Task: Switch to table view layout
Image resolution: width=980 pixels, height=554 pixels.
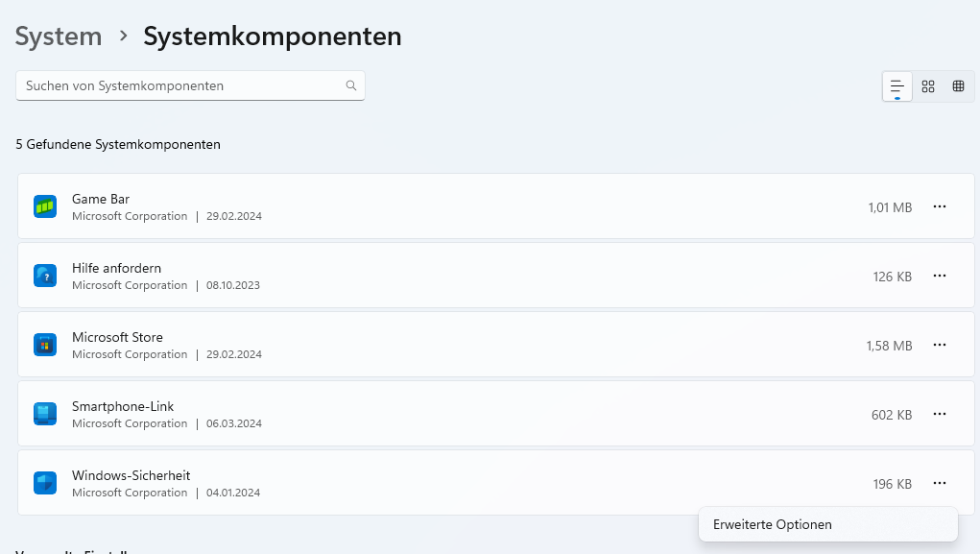Action: [x=958, y=86]
